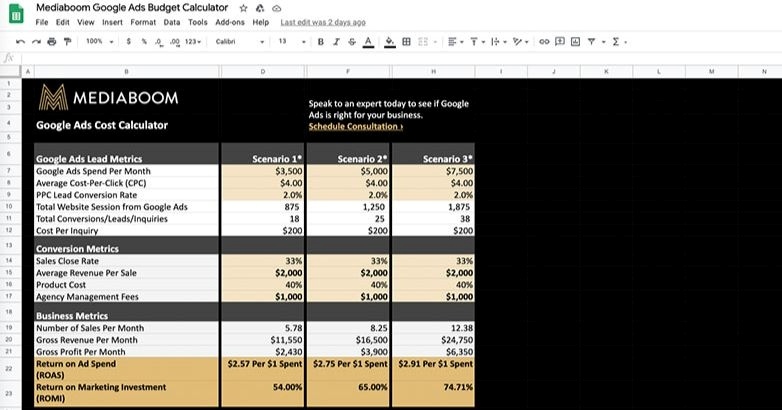Select the $3,500 spend cell in Scenario 1
This screenshot has width=782, height=410.
coord(262,171)
